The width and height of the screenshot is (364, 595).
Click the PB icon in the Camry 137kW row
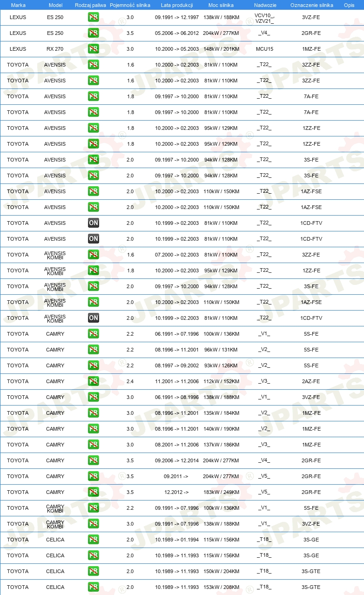(94, 445)
